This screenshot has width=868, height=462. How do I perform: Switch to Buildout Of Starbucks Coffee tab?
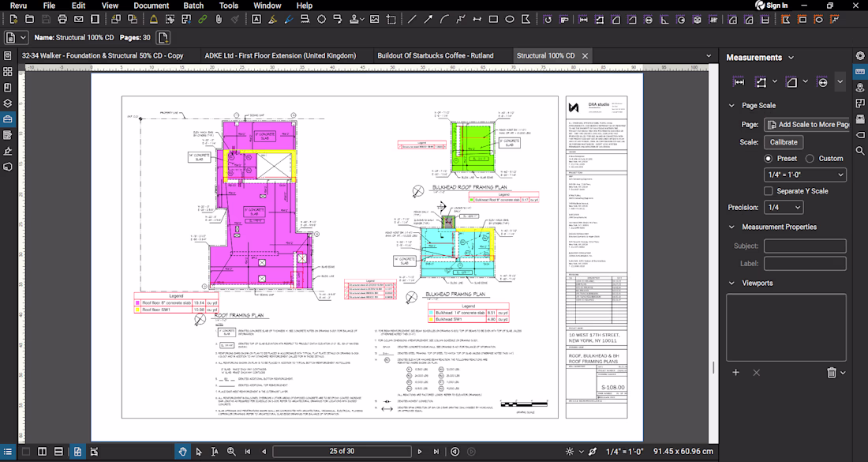tap(435, 56)
